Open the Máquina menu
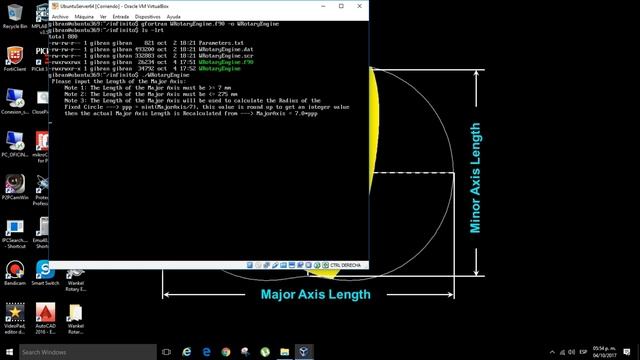Viewport: 640px width, 360px height. pyautogui.click(x=84, y=17)
